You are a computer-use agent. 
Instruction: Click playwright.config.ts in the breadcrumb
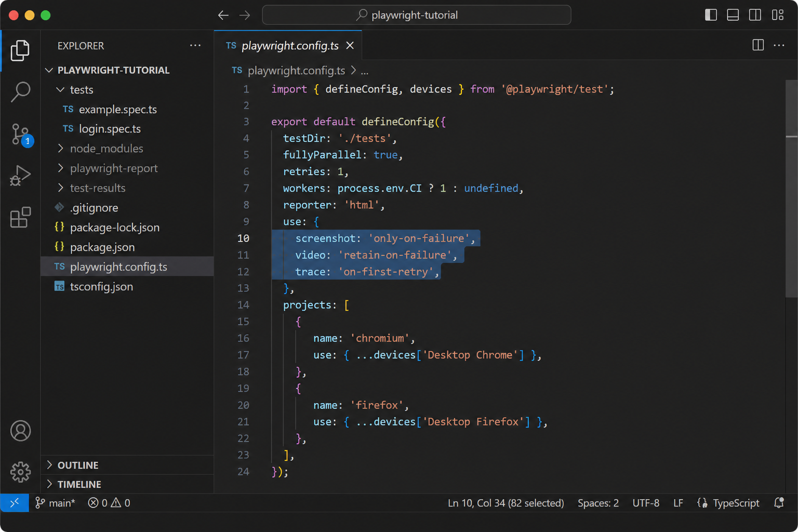click(296, 70)
